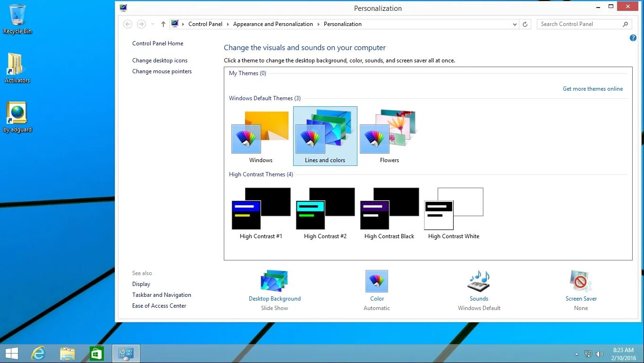Screen dimensions: 644x363
Task: Open Ease of Access Center link
Action: coord(159,306)
